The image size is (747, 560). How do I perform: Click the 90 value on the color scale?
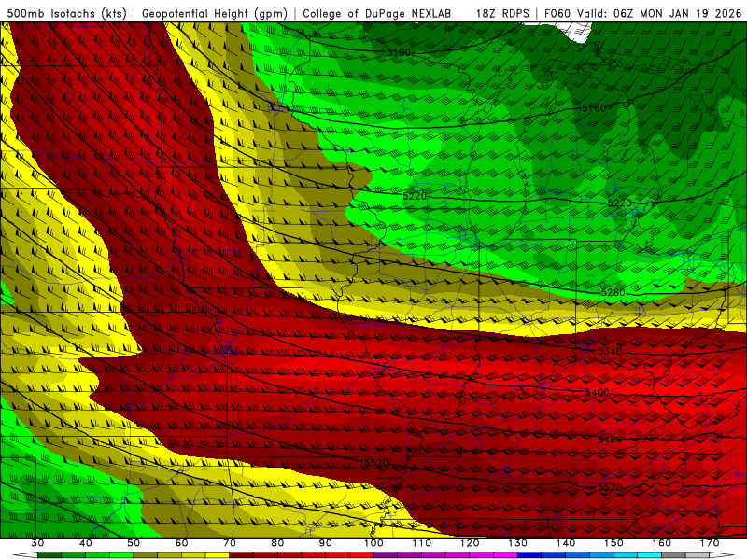(326, 543)
